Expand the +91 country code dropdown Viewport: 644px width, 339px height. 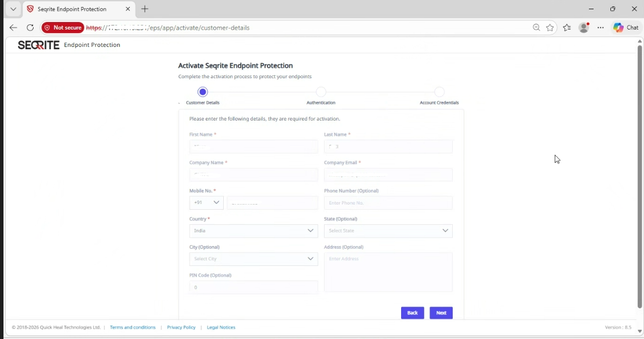206,203
